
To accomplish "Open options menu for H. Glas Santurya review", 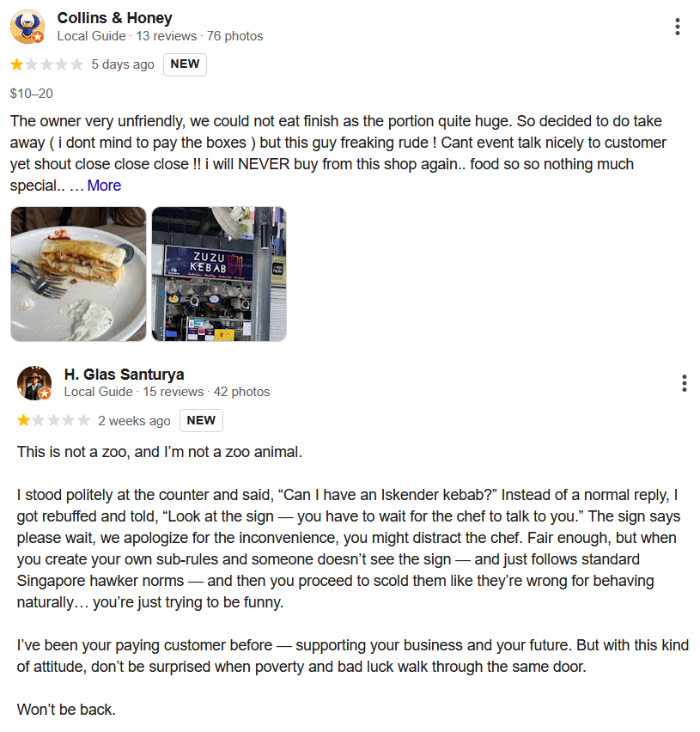I will (x=684, y=383).
